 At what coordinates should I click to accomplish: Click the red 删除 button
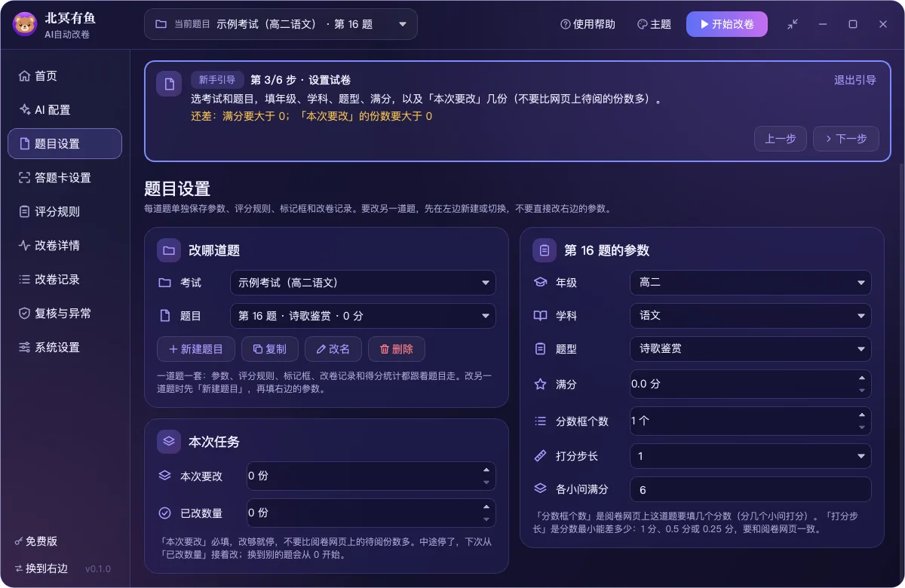point(397,349)
